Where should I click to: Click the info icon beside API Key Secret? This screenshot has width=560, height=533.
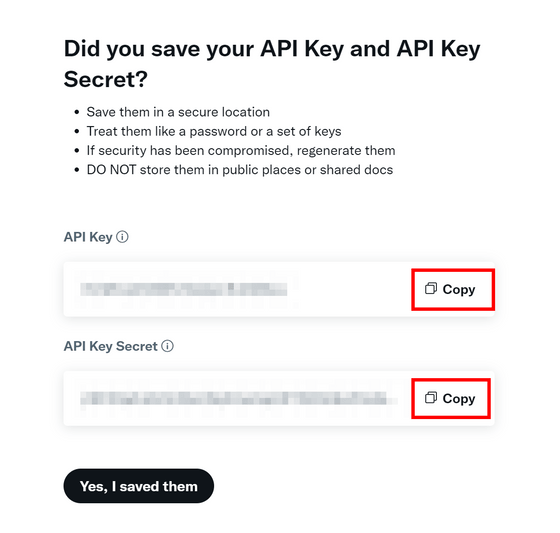tap(168, 346)
